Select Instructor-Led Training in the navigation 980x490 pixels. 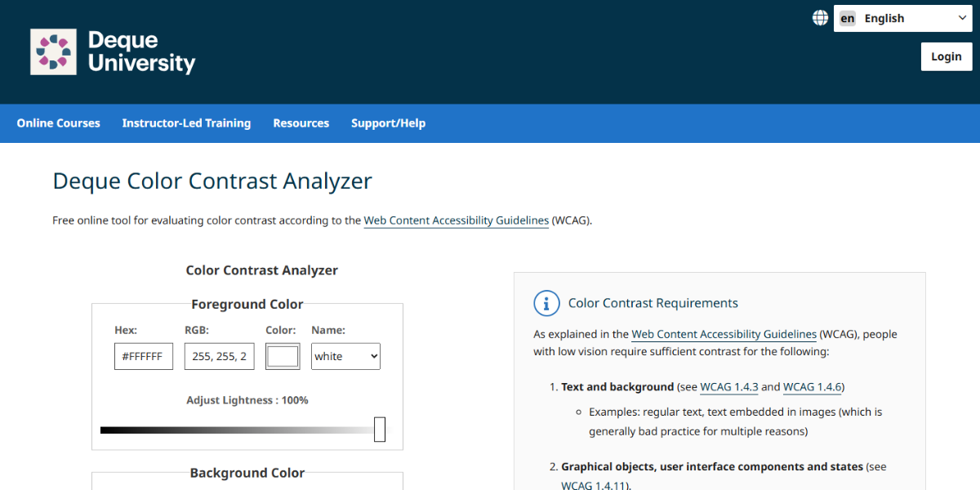click(186, 123)
